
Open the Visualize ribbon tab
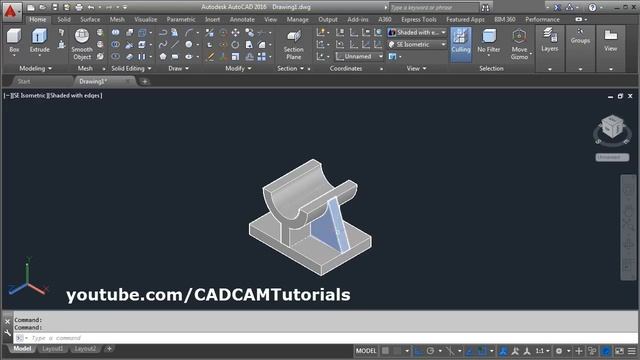[146, 19]
